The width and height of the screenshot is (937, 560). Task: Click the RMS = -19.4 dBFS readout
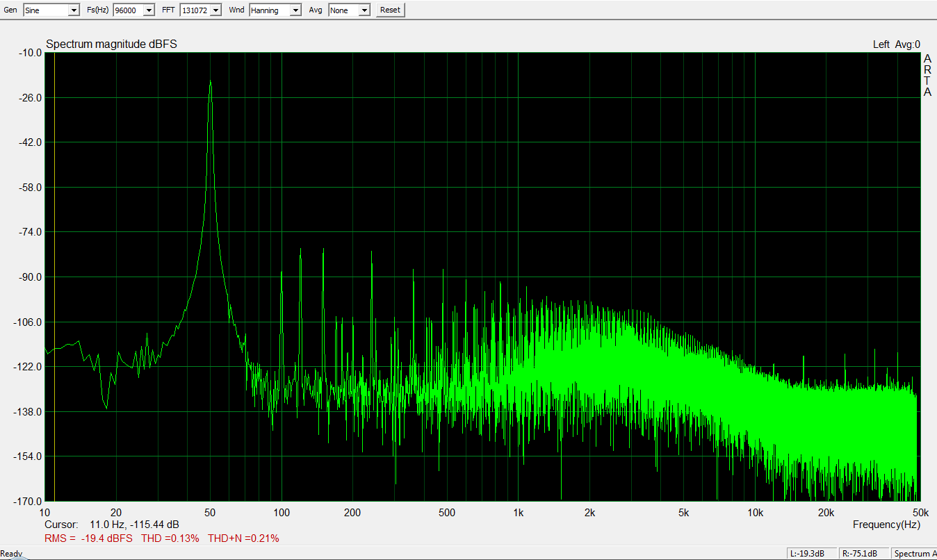pyautogui.click(x=89, y=538)
